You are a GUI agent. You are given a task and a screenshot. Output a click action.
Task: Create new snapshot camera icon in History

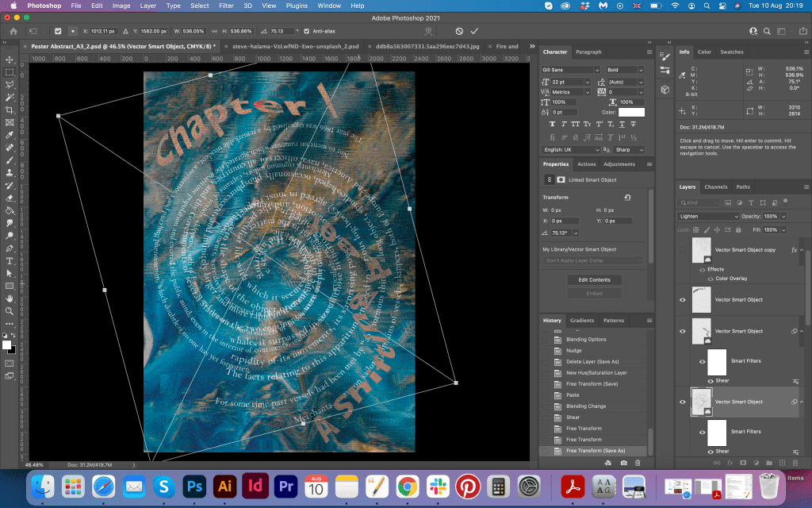point(624,462)
